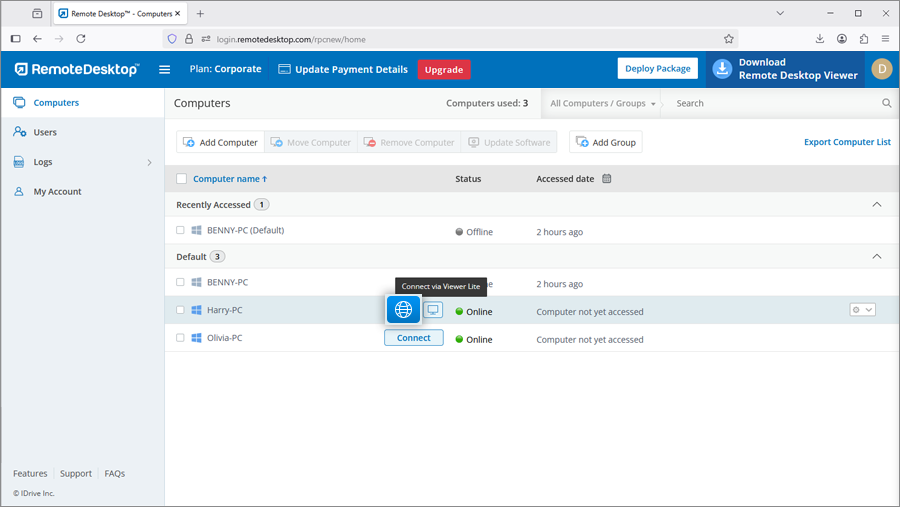Open the All Computers / Groups dropdown
This screenshot has width=900, height=507.
point(603,103)
